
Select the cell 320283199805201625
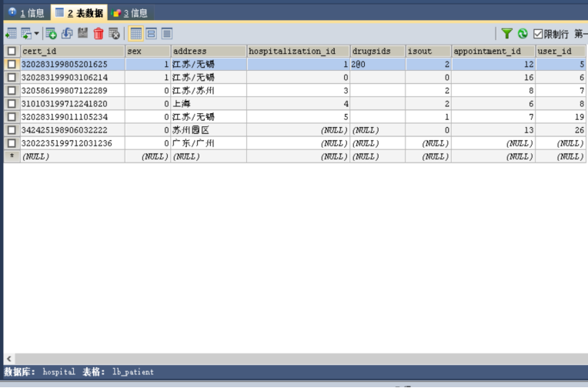[72, 64]
